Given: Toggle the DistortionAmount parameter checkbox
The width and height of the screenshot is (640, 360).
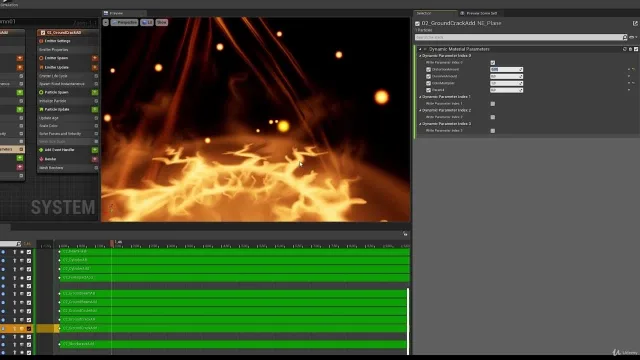Looking at the screenshot, I should tap(429, 70).
